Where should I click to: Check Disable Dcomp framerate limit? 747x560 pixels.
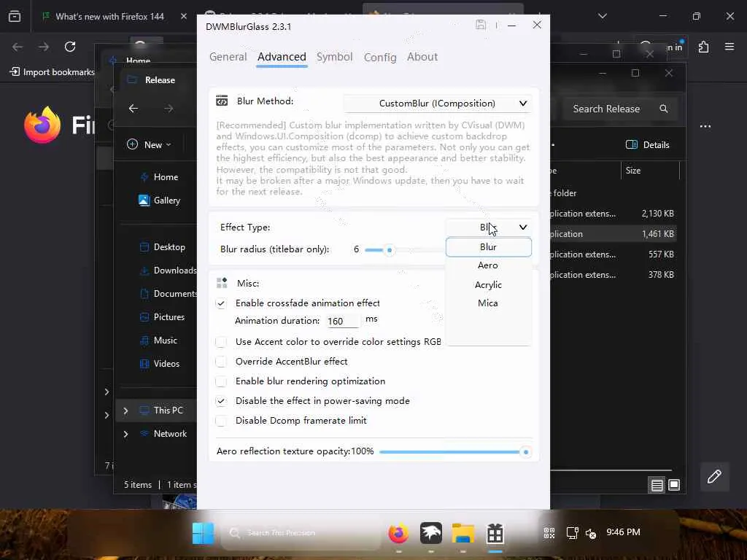[221, 421]
